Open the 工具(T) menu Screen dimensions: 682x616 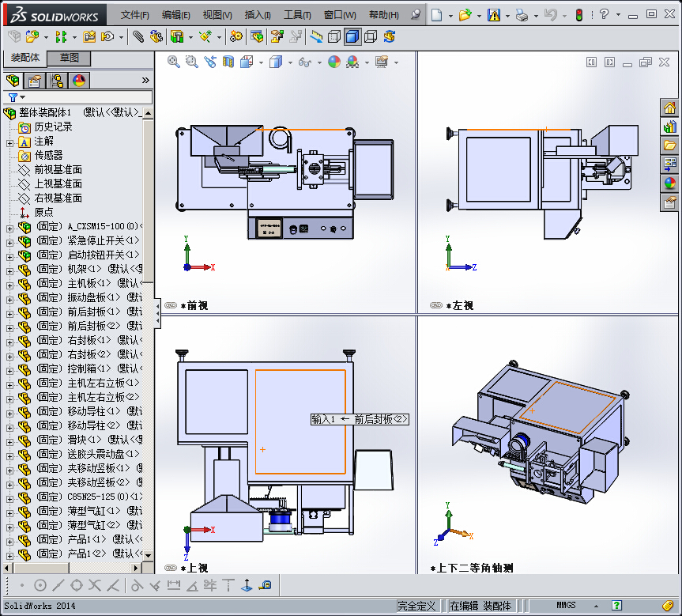pyautogui.click(x=297, y=15)
